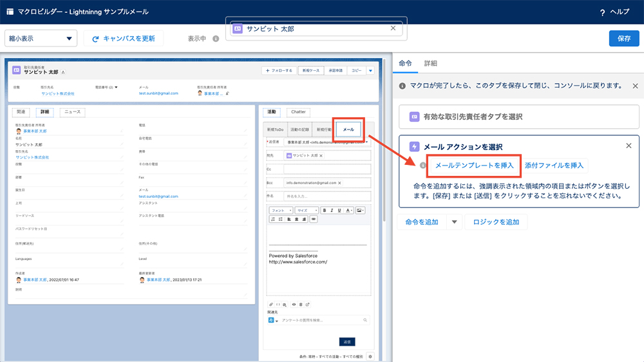The image size is (644, 362).
Task: Click the contact icon on 有効な取引先責任者タブ card
Action: point(414,117)
